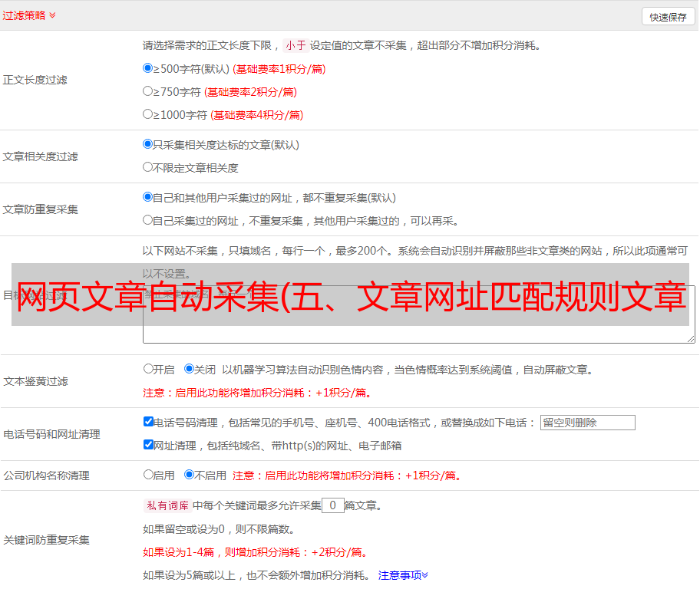Select 启用 radio for 公司机构名称清理
700x589 pixels.
point(148,474)
